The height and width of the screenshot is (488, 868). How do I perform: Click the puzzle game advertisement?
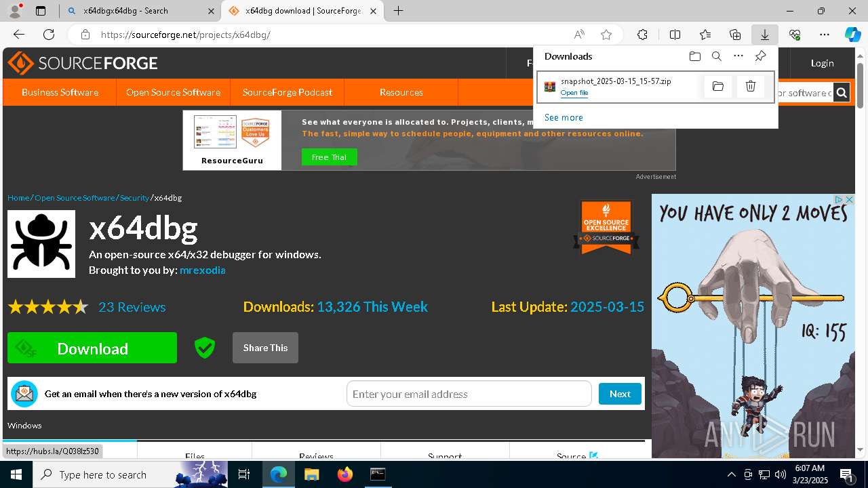tap(753, 326)
